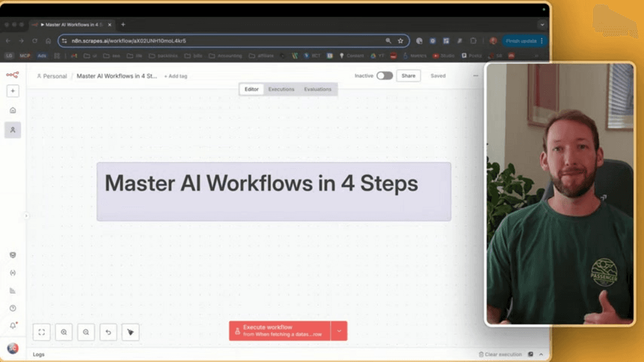Tidy up nodes with the wand icon
This screenshot has height=362, width=644.
(x=130, y=332)
